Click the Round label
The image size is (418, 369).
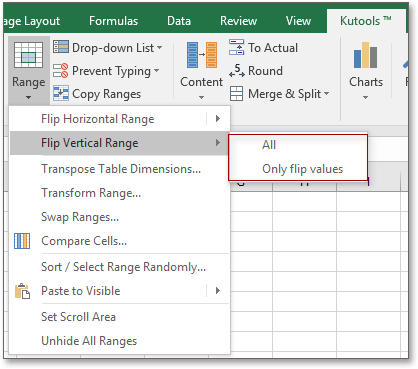click(x=265, y=71)
